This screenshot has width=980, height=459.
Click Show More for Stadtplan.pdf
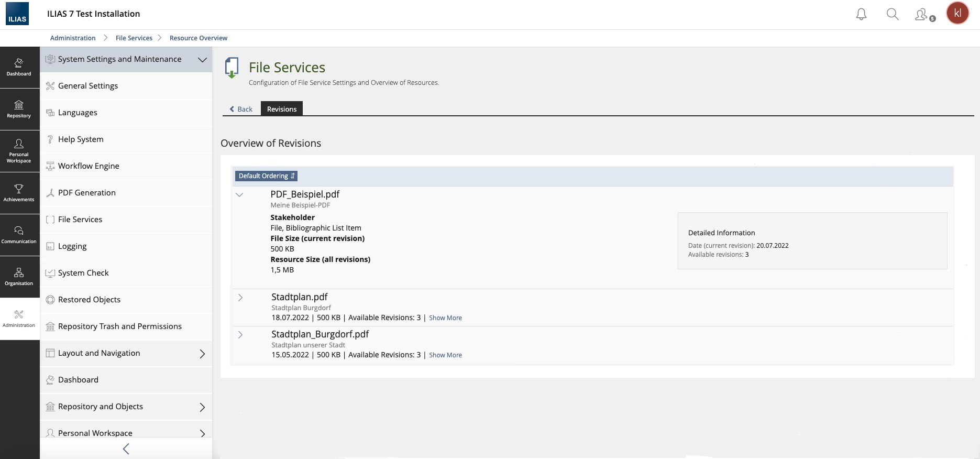(445, 318)
